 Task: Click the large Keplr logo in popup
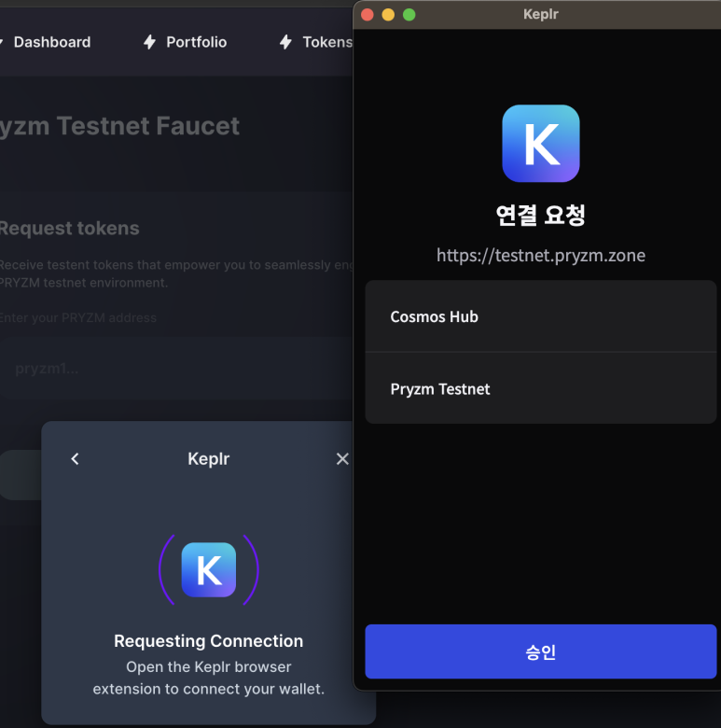pyautogui.click(x=541, y=144)
